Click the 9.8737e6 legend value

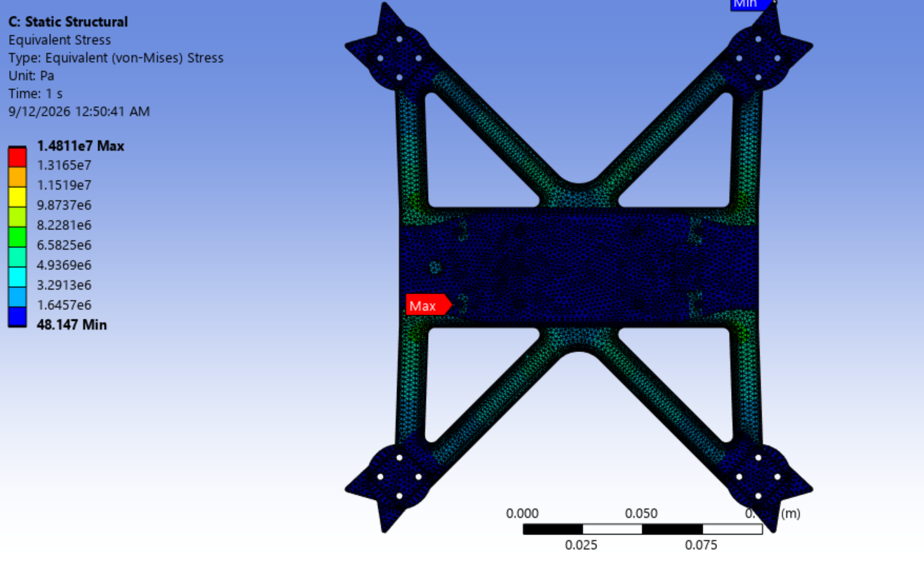coord(64,205)
